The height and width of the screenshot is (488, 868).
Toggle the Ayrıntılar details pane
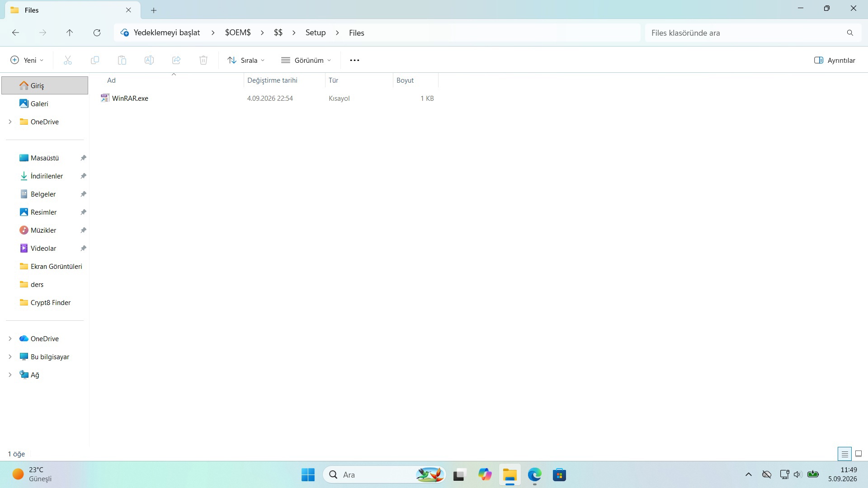835,60
